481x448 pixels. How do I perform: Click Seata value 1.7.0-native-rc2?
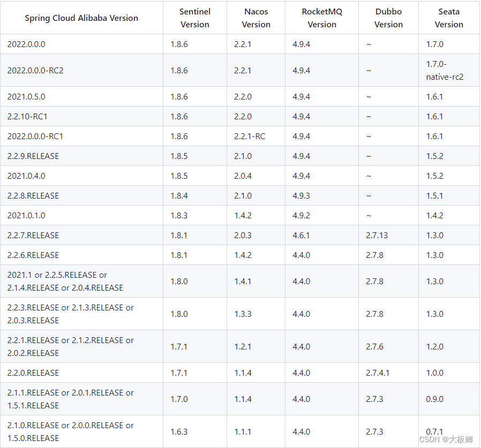tap(445, 71)
